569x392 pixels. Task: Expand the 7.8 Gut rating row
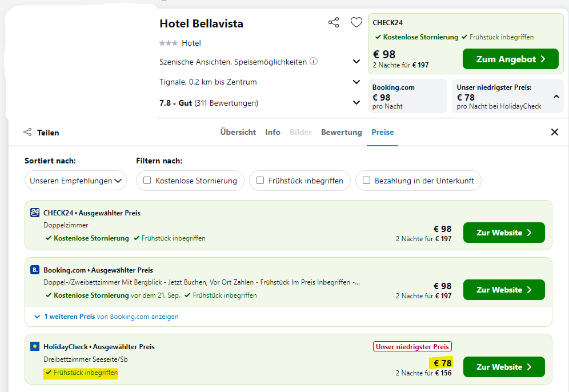[x=356, y=103]
